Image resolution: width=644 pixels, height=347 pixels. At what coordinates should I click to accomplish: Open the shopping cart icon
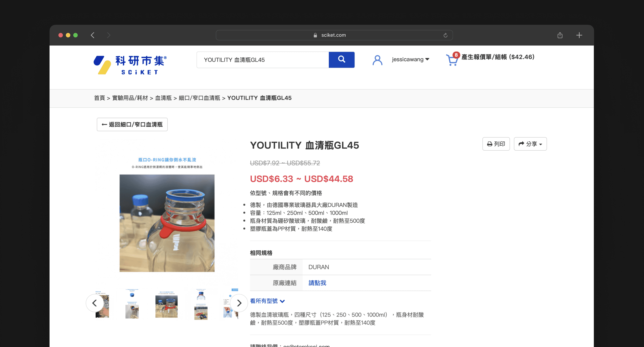[452, 60]
